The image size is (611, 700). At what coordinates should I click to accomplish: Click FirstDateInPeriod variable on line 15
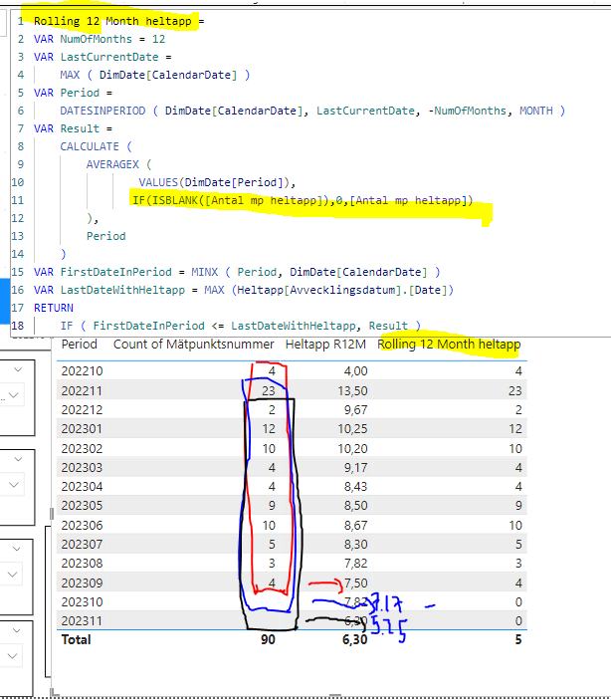coord(115,272)
